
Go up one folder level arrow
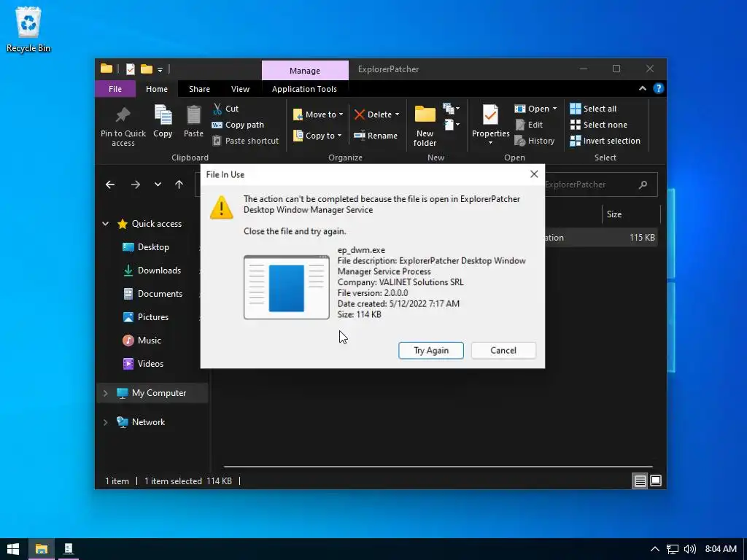click(179, 184)
